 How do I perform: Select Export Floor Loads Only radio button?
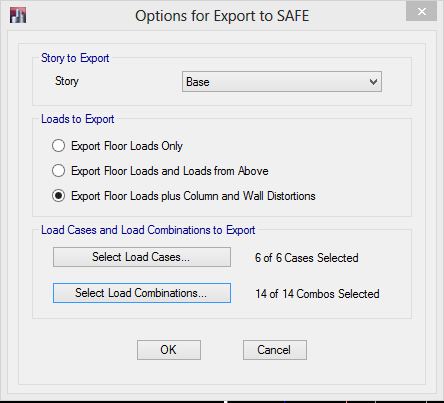(x=58, y=146)
